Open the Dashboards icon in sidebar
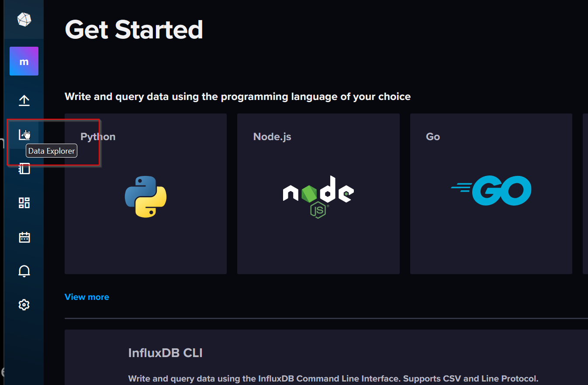 (24, 203)
